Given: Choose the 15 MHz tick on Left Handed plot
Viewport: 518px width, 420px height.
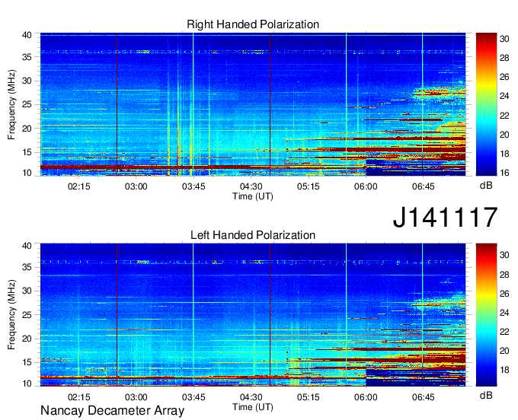Looking at the screenshot, I should 27,363.
